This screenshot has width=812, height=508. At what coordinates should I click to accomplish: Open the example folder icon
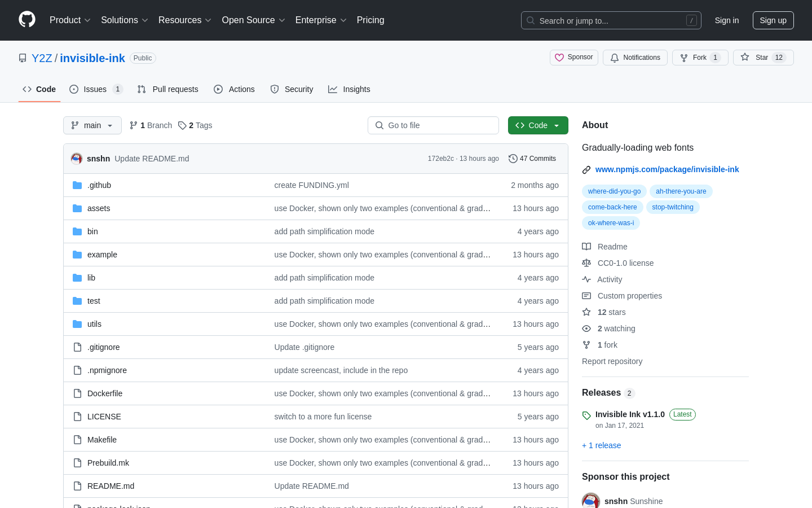coord(77,255)
